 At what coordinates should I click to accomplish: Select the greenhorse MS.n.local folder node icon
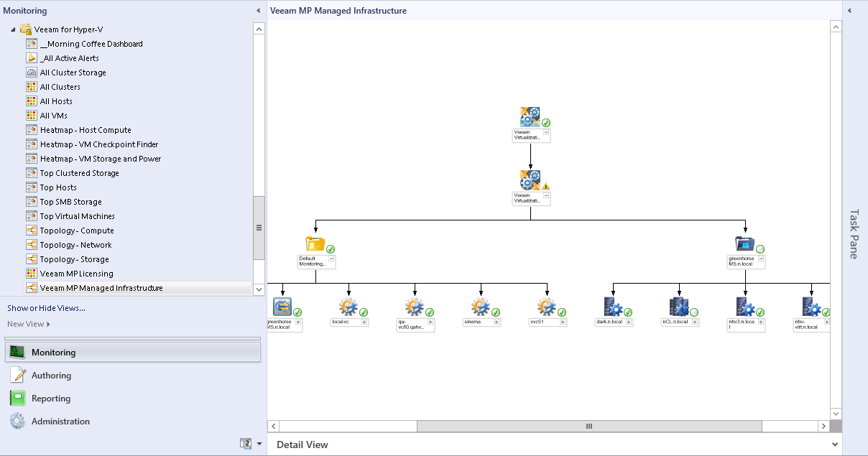pyautogui.click(x=744, y=243)
